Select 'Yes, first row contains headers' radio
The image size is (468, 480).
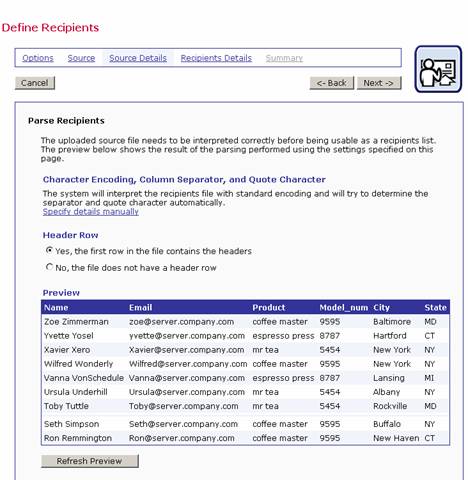point(49,250)
